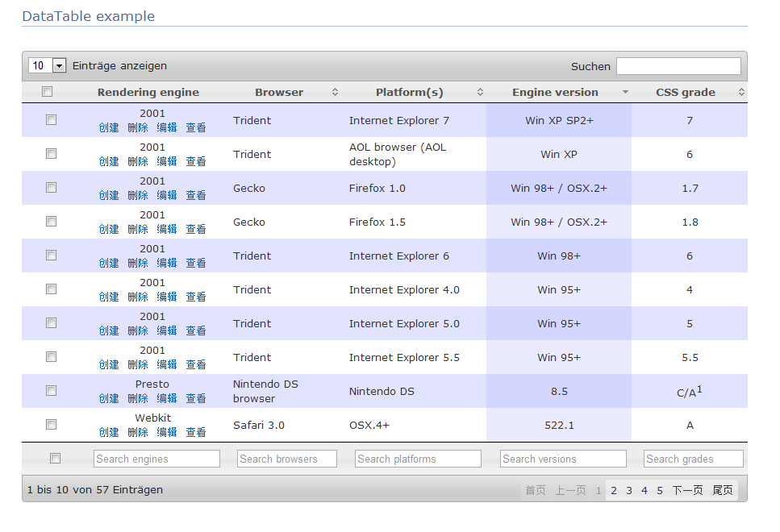Check the AOL browser row checkbox
The width and height of the screenshot is (780, 532).
(52, 154)
